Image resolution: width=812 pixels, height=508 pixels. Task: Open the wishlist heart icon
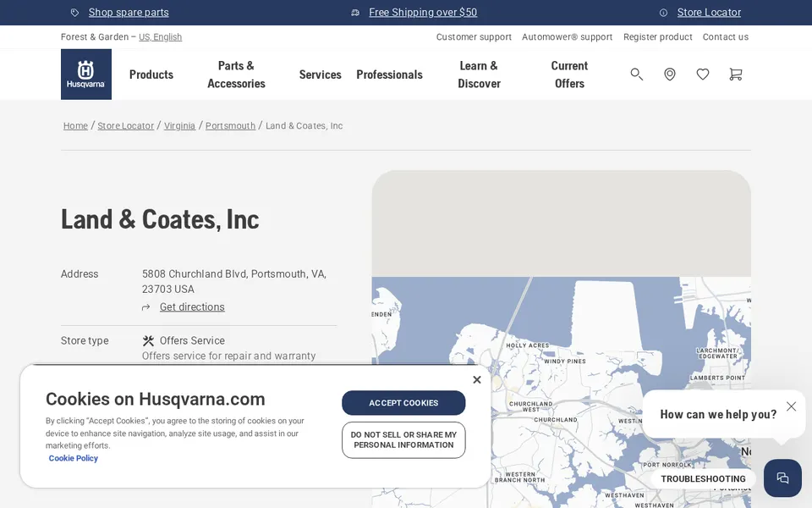703,75
